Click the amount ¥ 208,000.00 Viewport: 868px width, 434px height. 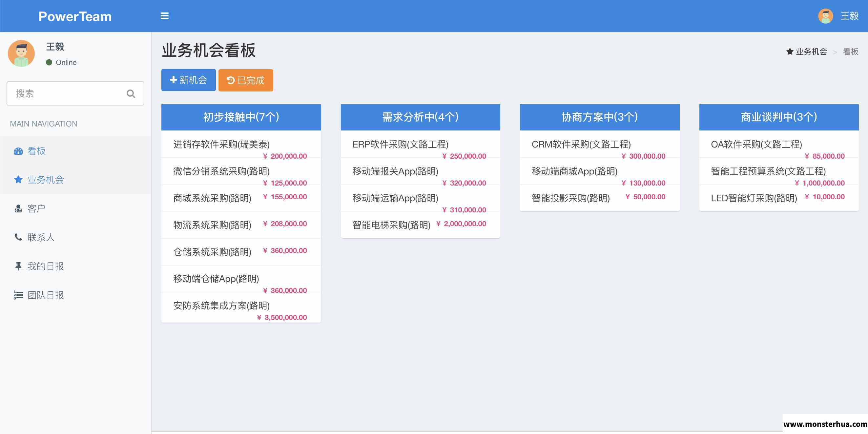point(285,224)
